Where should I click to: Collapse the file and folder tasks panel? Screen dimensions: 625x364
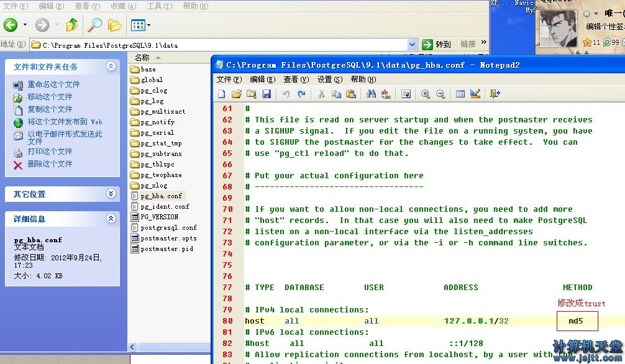[x=111, y=66]
